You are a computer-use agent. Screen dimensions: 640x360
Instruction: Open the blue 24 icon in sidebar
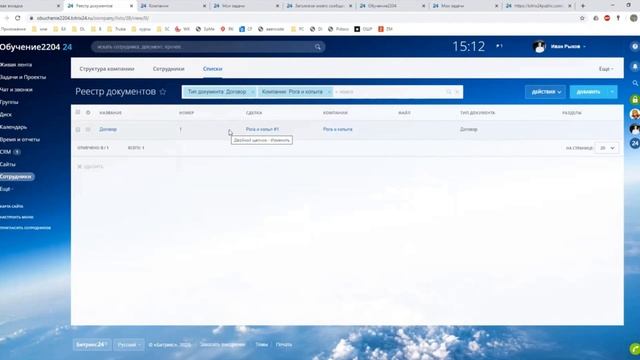(x=635, y=143)
